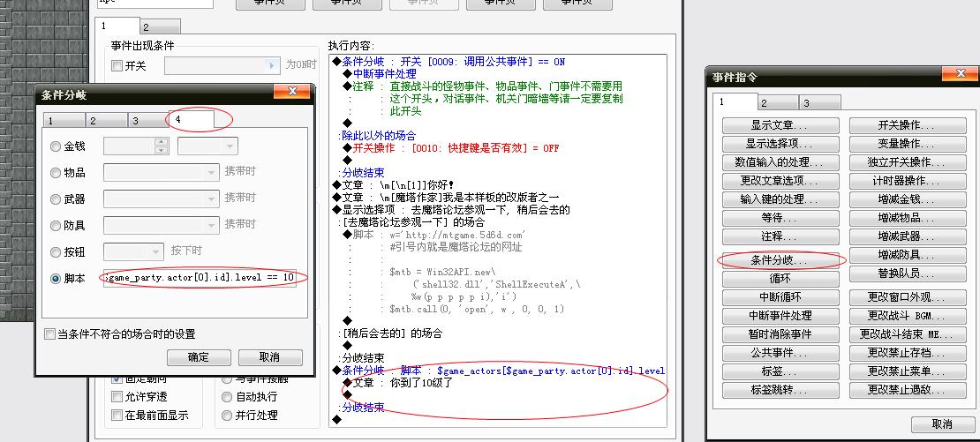The height and width of the screenshot is (442, 980).
Task: Select the 按钮 radio option
Action: pyautogui.click(x=56, y=252)
